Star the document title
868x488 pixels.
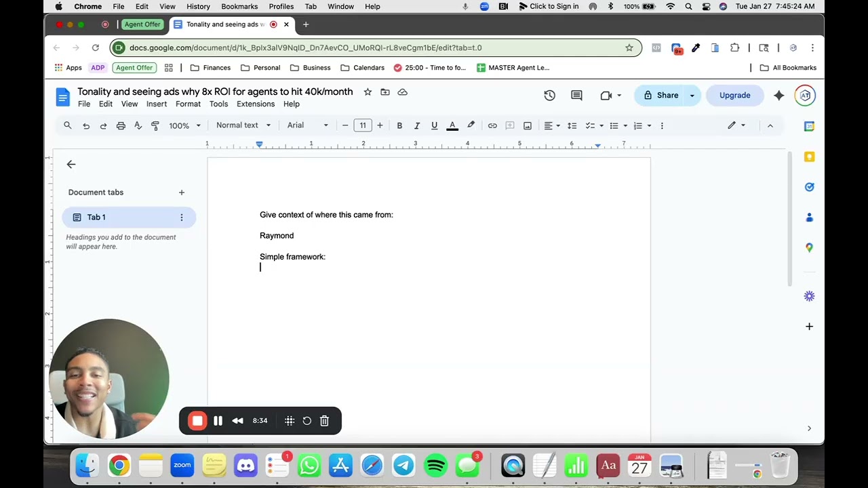pos(368,91)
